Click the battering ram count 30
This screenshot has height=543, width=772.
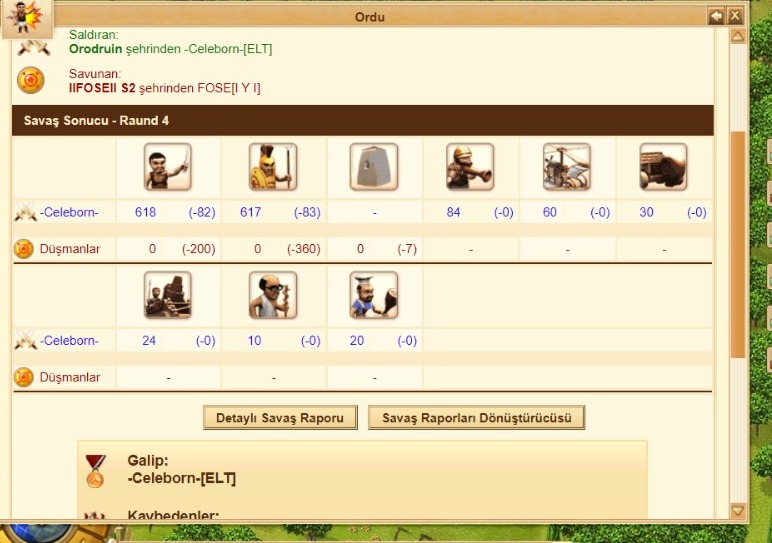point(646,212)
